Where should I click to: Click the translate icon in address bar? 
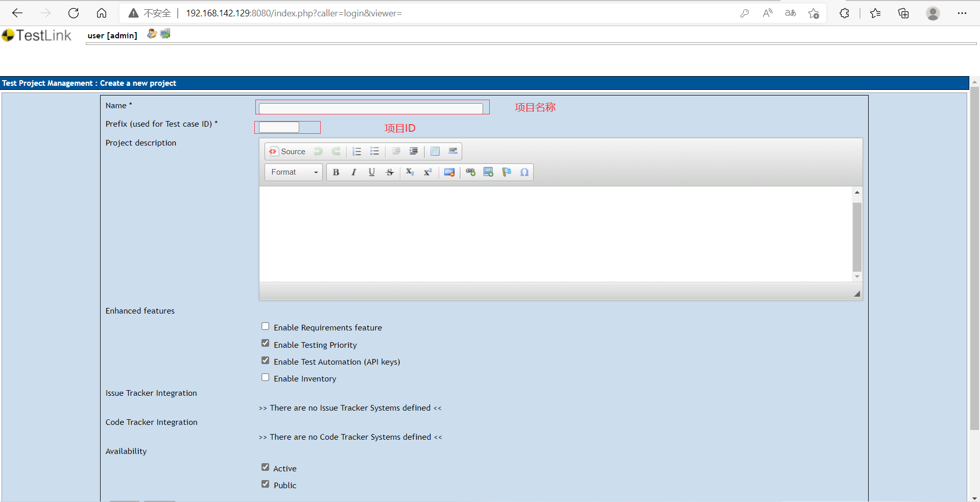click(791, 13)
